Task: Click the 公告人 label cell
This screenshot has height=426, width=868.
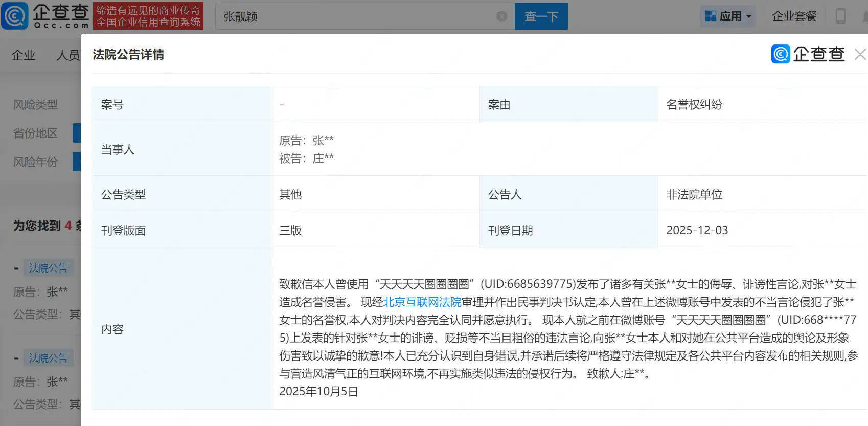Action: click(568, 194)
